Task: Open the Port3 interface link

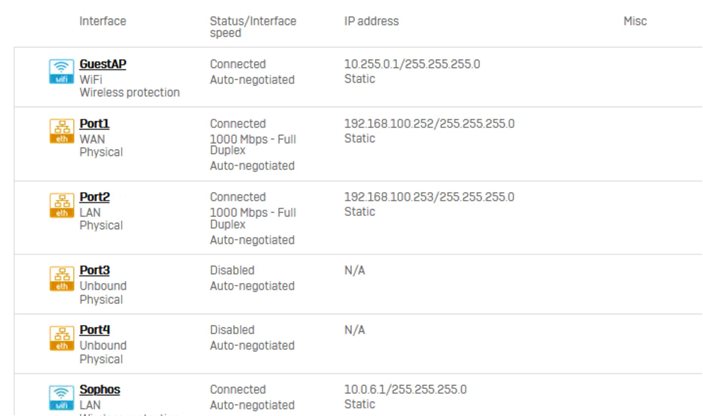Action: tap(95, 270)
